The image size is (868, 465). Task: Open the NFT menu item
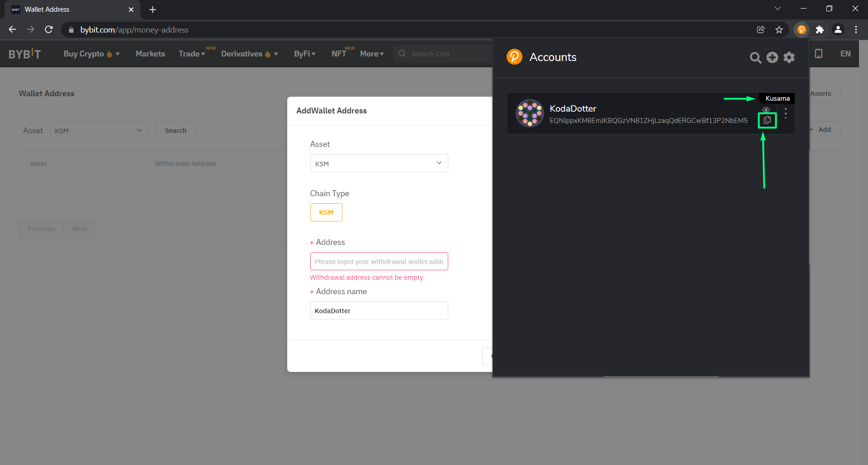[x=339, y=54]
